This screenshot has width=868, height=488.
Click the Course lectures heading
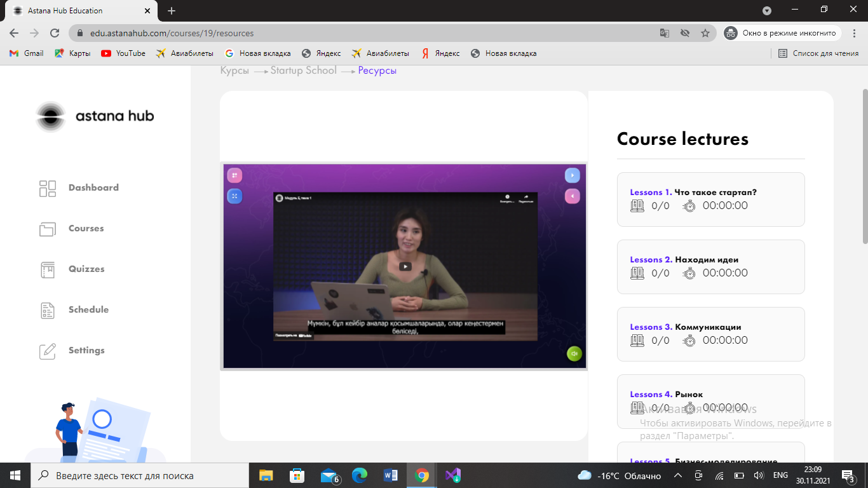(x=683, y=139)
